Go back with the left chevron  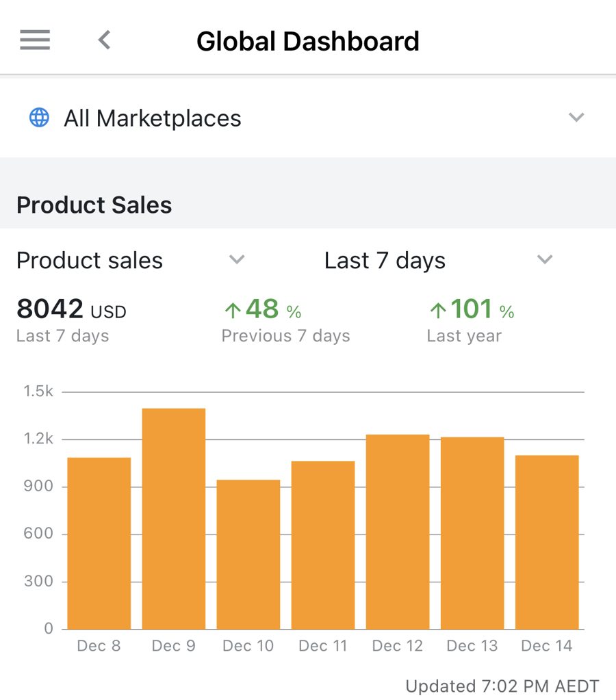pyautogui.click(x=104, y=40)
